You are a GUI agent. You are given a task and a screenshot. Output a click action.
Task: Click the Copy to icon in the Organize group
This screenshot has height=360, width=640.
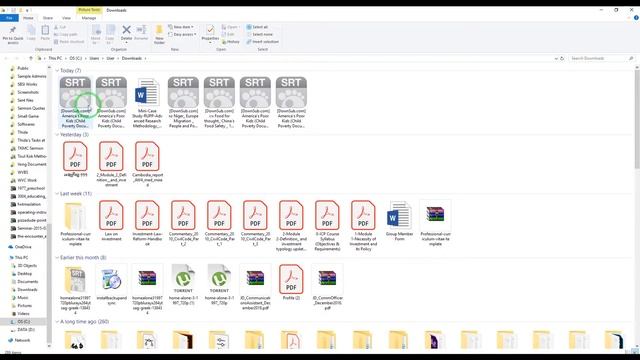point(111,30)
